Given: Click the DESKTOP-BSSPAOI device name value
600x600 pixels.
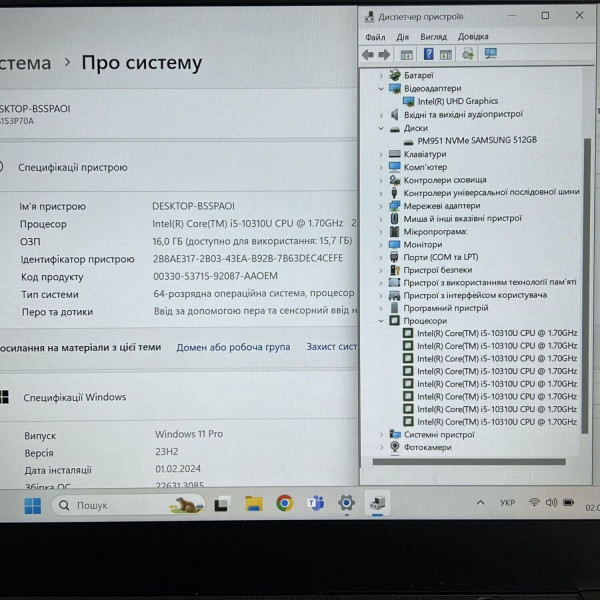Looking at the screenshot, I should pyautogui.click(x=193, y=206).
